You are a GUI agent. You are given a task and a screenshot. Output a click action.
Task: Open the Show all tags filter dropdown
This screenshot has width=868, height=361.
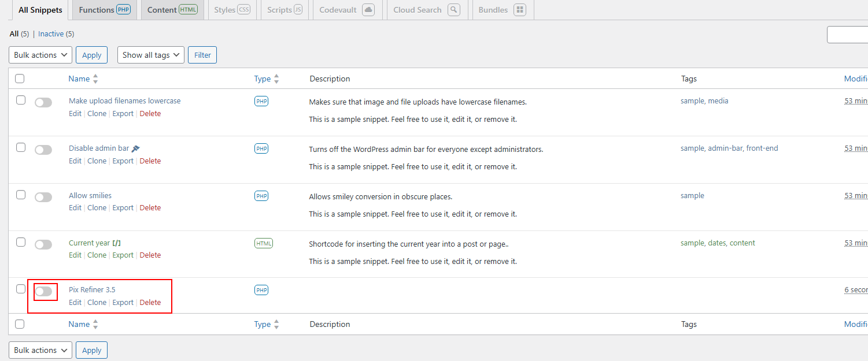(150, 54)
